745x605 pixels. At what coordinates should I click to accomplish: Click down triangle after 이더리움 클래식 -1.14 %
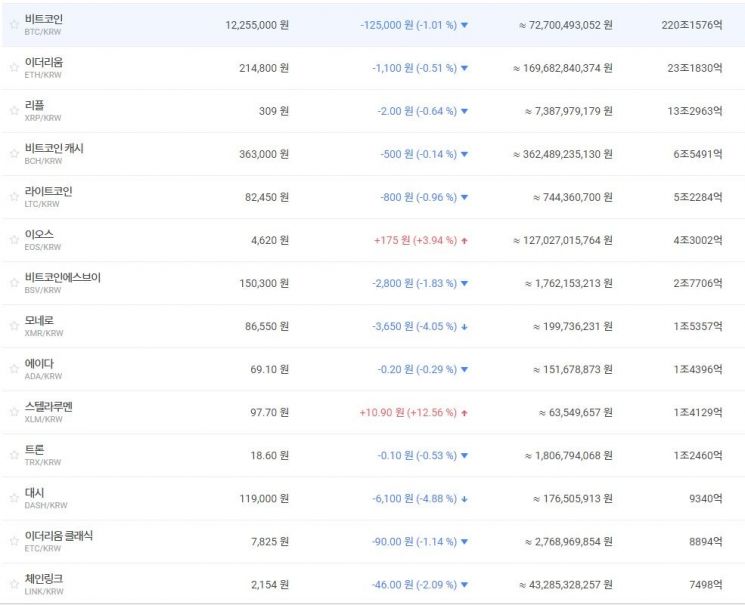coord(465,542)
